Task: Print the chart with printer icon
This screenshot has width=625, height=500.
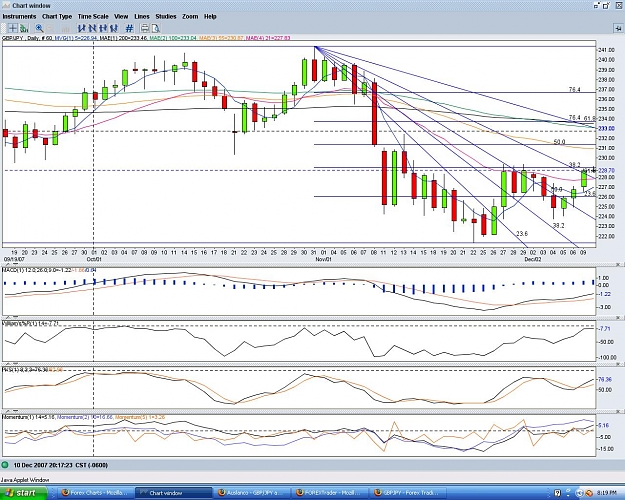Action: [145, 28]
